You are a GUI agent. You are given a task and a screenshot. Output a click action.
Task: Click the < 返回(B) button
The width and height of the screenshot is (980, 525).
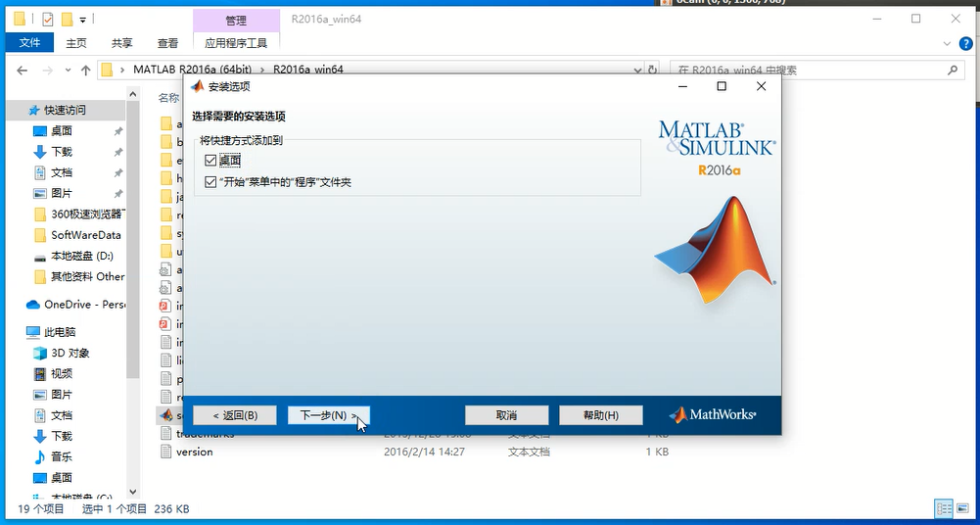235,415
